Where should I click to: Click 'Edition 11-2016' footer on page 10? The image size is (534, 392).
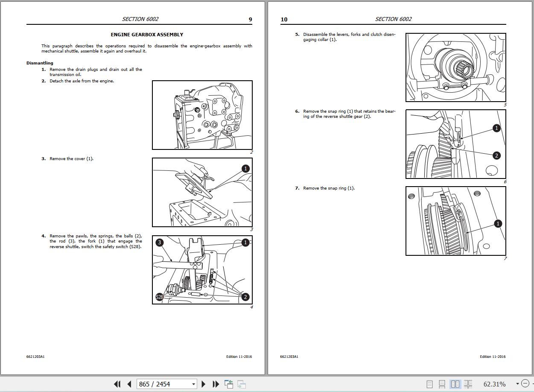493,357
